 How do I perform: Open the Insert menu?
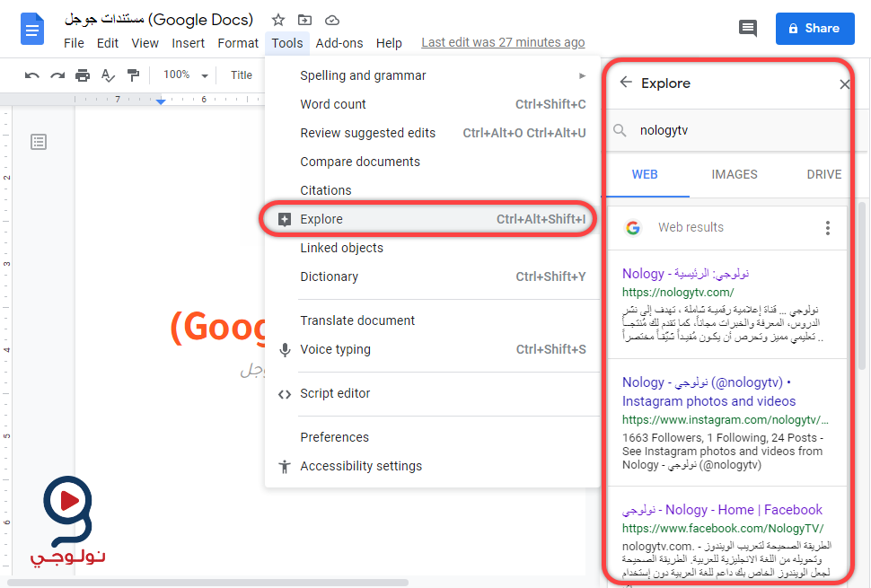pyautogui.click(x=188, y=43)
